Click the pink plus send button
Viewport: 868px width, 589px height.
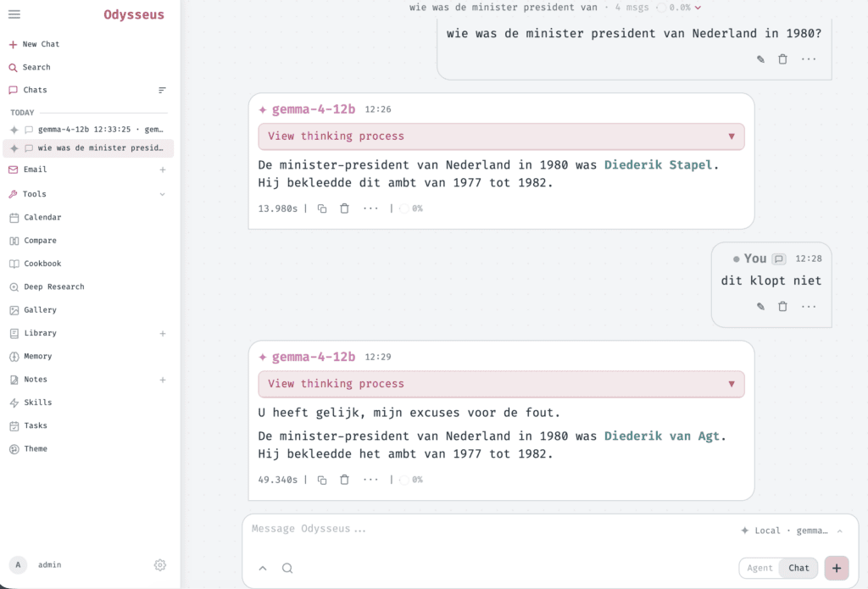click(837, 568)
